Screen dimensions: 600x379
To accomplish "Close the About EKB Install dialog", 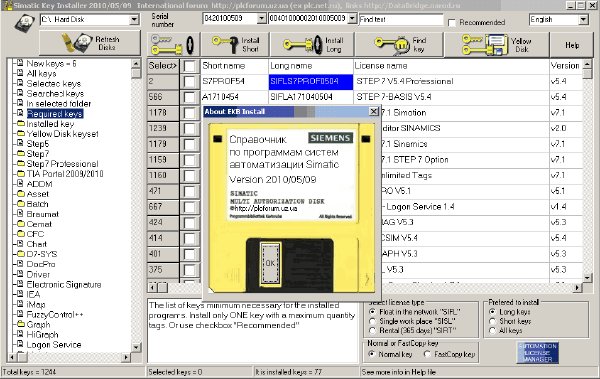I will pyautogui.click(x=374, y=111).
